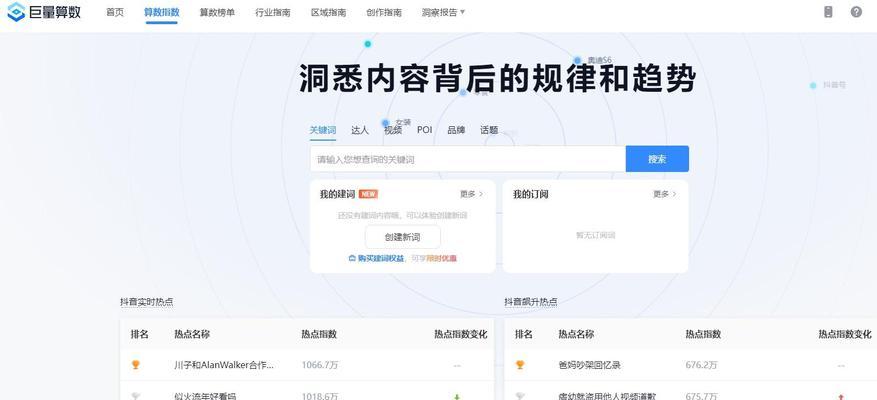This screenshot has width=877, height=400.
Task: Open 更多 link in 我的建词 card
Action: 471,194
